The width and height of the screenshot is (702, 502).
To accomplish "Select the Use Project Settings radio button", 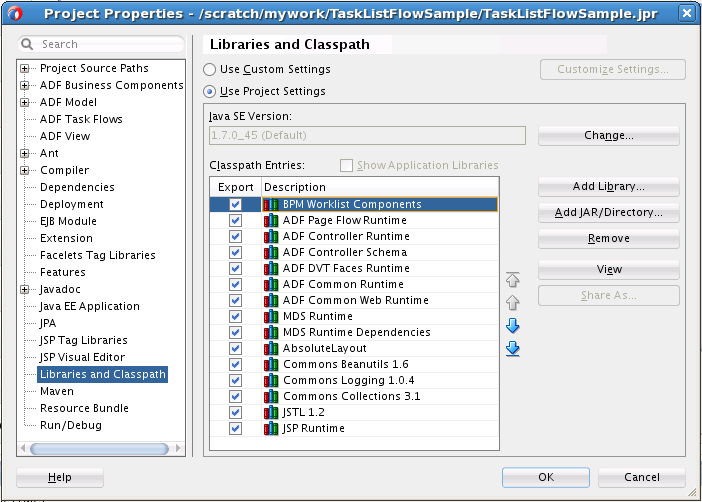I will point(209,91).
